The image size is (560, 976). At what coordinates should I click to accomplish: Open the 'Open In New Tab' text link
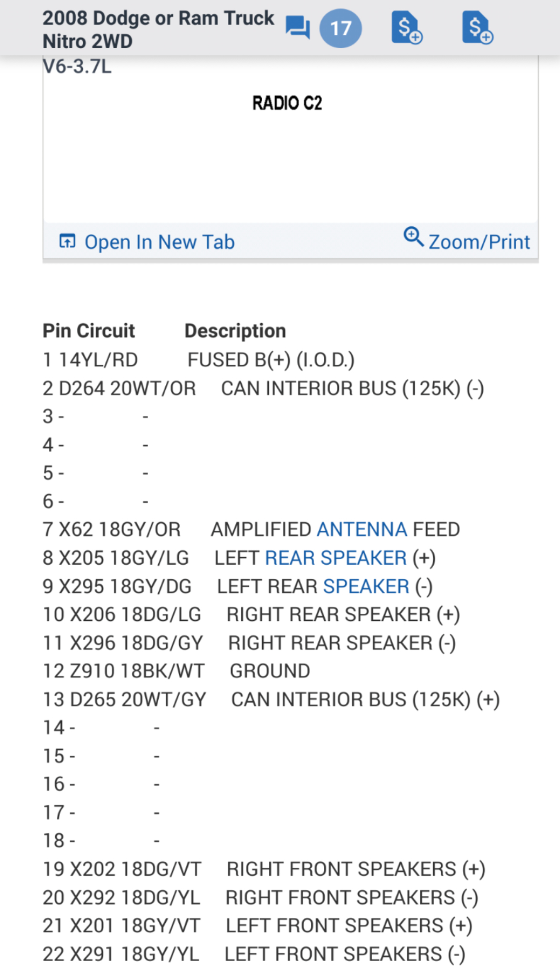[159, 242]
